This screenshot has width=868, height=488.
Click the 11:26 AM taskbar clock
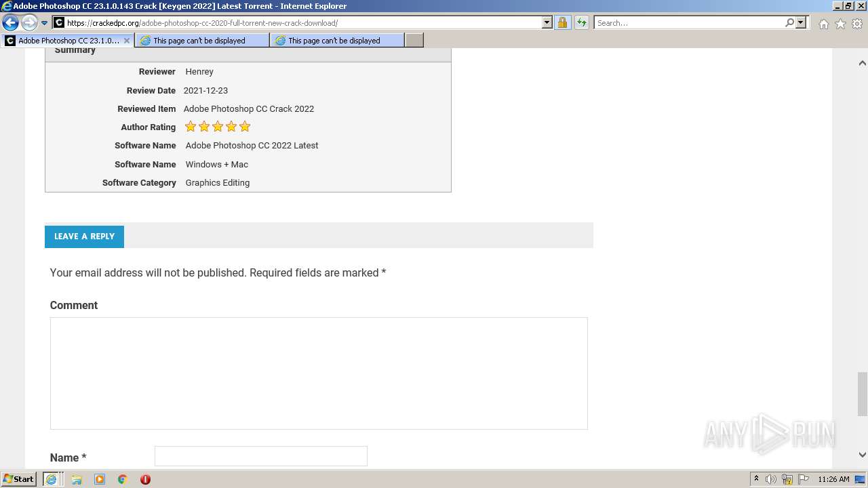833,479
